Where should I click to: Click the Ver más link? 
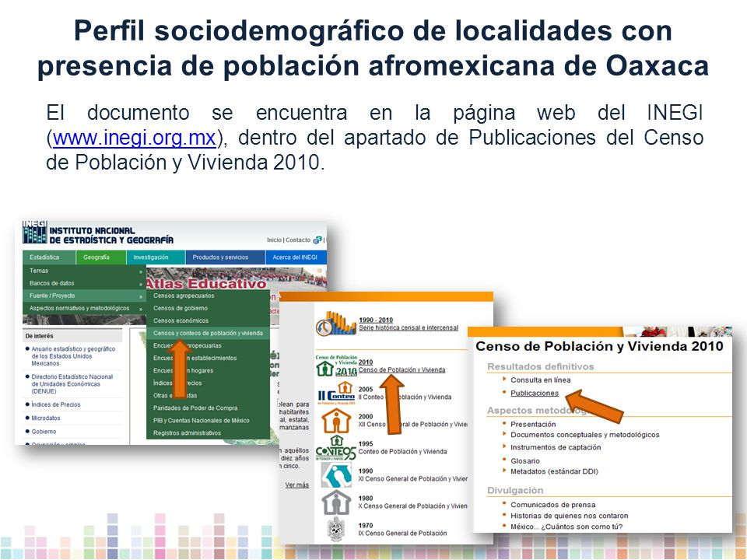tap(296, 485)
